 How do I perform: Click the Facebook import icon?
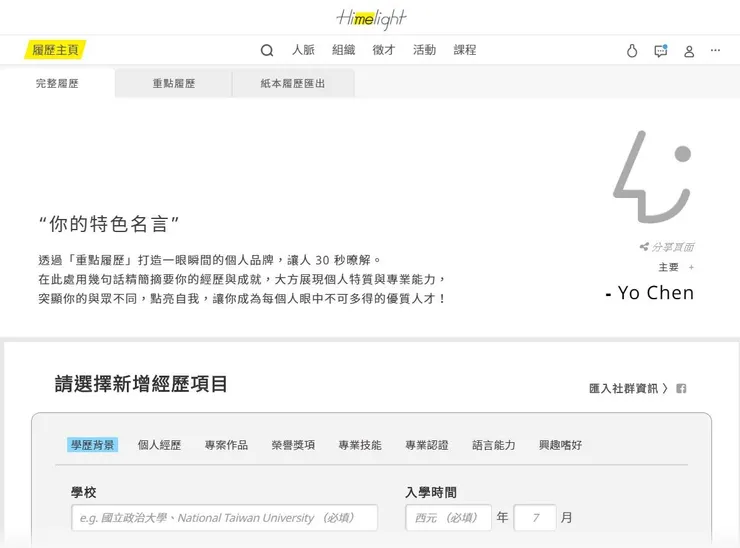click(681, 388)
